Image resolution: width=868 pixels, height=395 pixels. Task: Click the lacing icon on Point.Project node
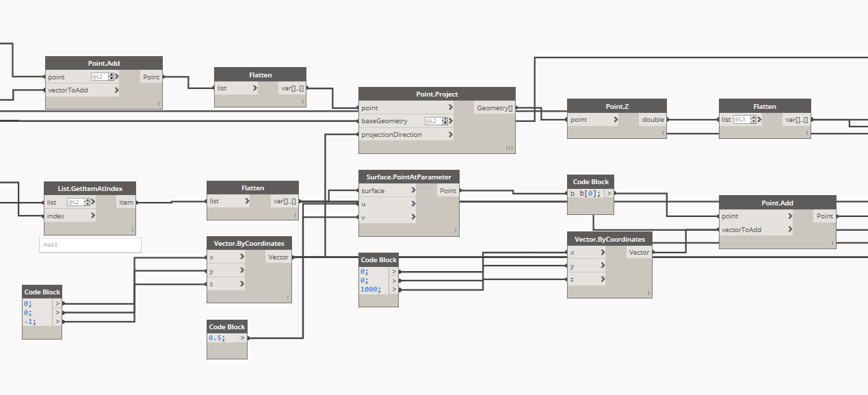[x=509, y=148]
